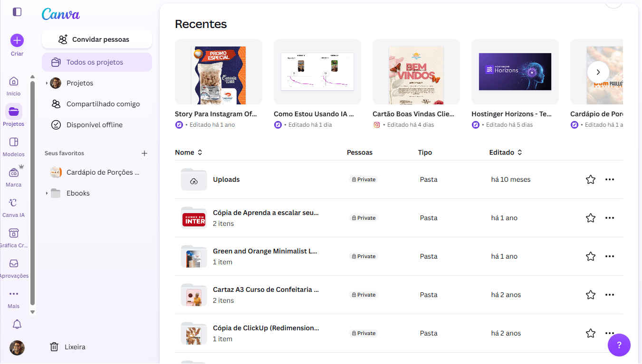Expand the Projetos tree arrow
The height and width of the screenshot is (364, 642).
coord(47,83)
